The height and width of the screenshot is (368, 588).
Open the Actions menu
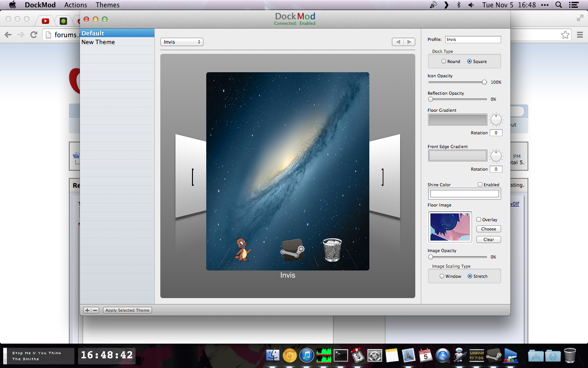click(76, 5)
